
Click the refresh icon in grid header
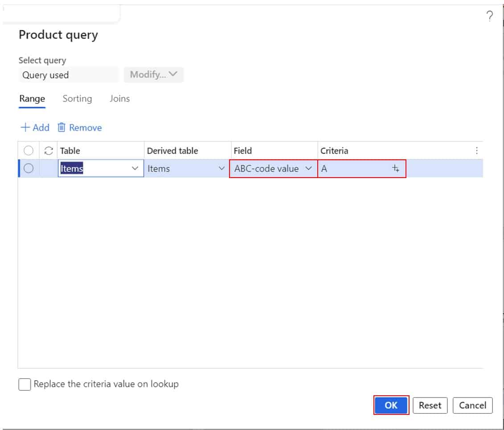[x=49, y=151]
